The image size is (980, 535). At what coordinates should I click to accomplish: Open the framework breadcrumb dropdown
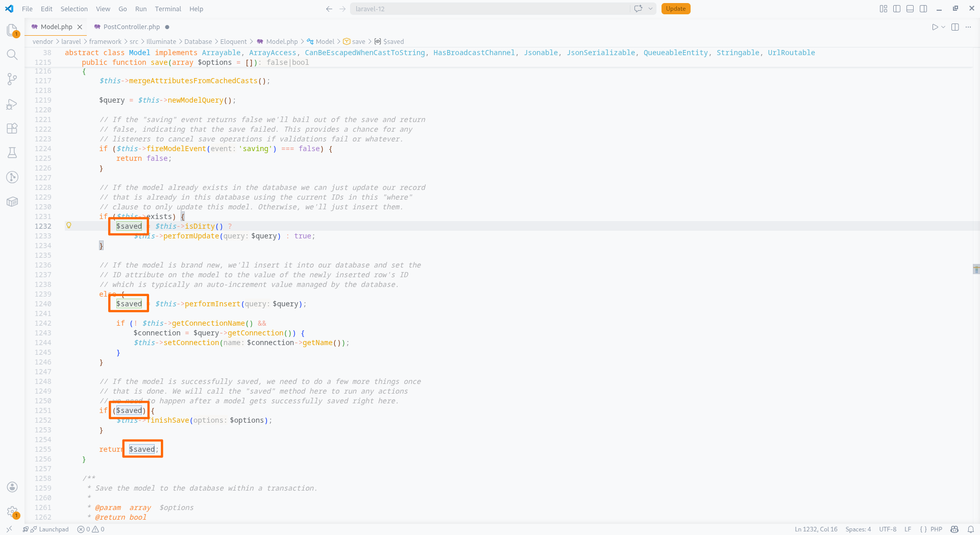coord(105,42)
